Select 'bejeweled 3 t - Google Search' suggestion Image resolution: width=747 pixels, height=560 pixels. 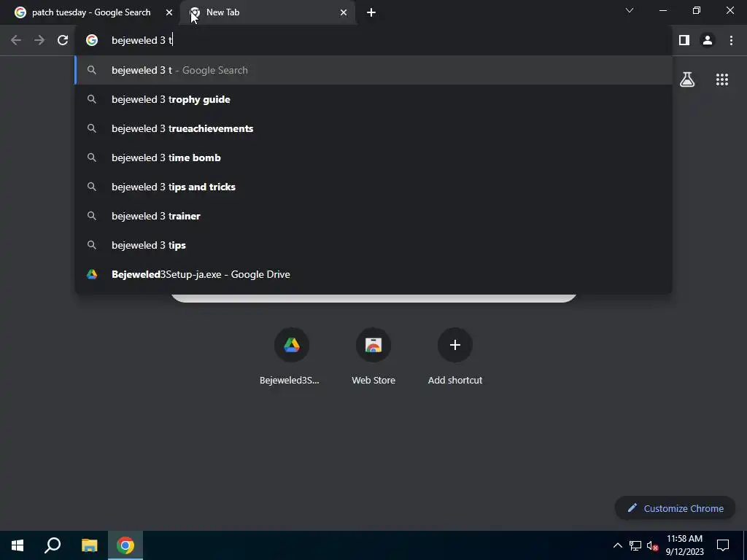coord(373,70)
